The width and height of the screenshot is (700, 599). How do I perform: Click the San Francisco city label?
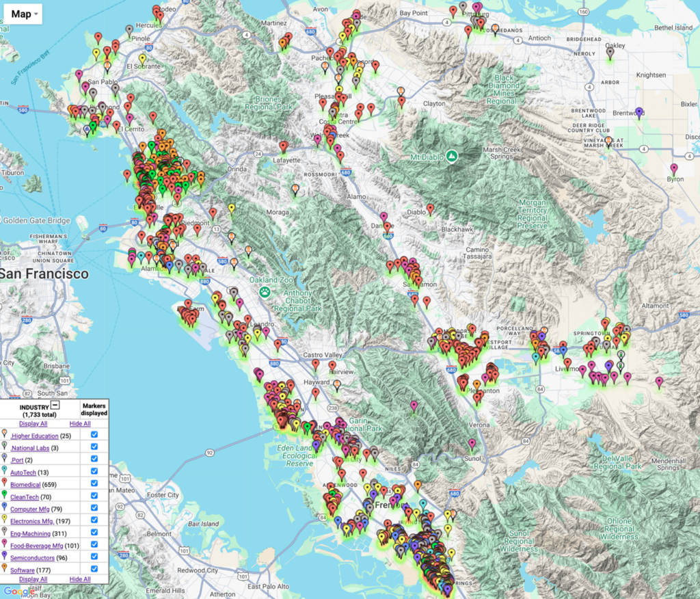point(44,274)
